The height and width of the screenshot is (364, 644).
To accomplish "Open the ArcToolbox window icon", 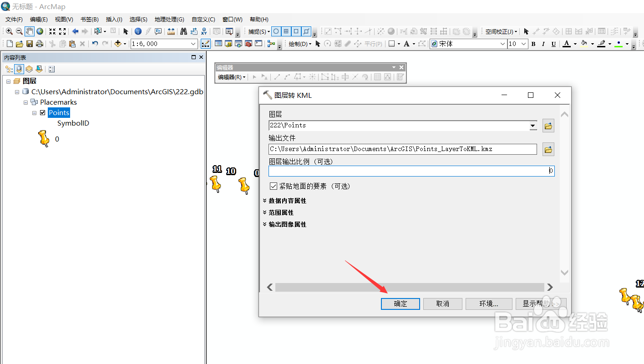I will pyautogui.click(x=248, y=44).
